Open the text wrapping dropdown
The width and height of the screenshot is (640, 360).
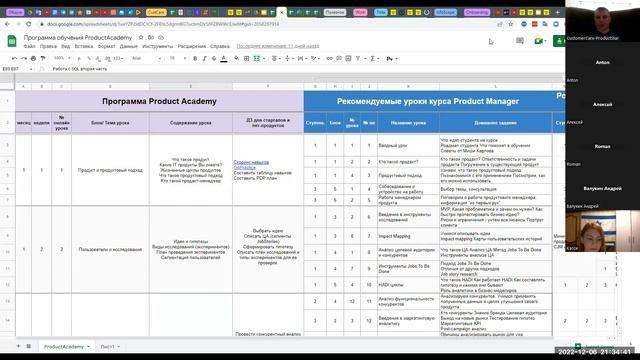coord(302,58)
